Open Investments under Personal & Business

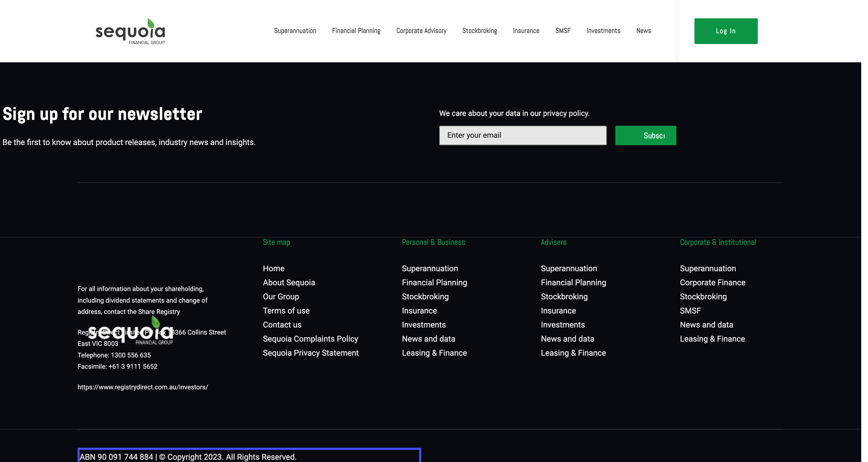[423, 325]
